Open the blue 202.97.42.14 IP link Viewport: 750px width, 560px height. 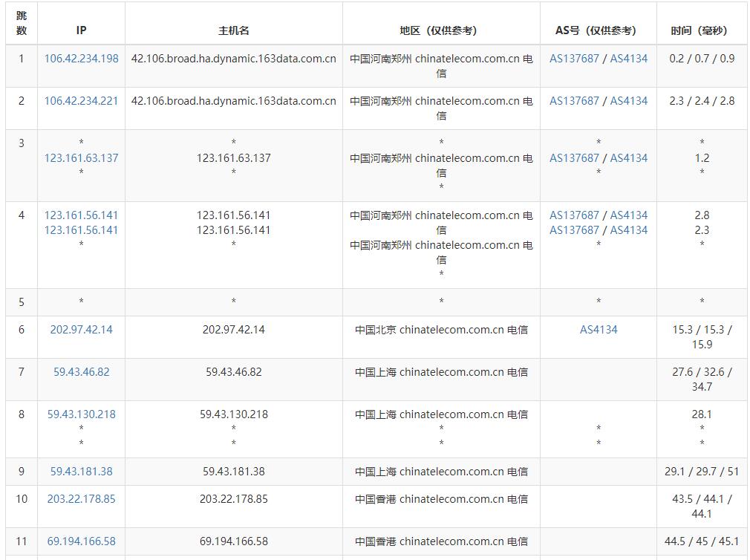click(82, 330)
